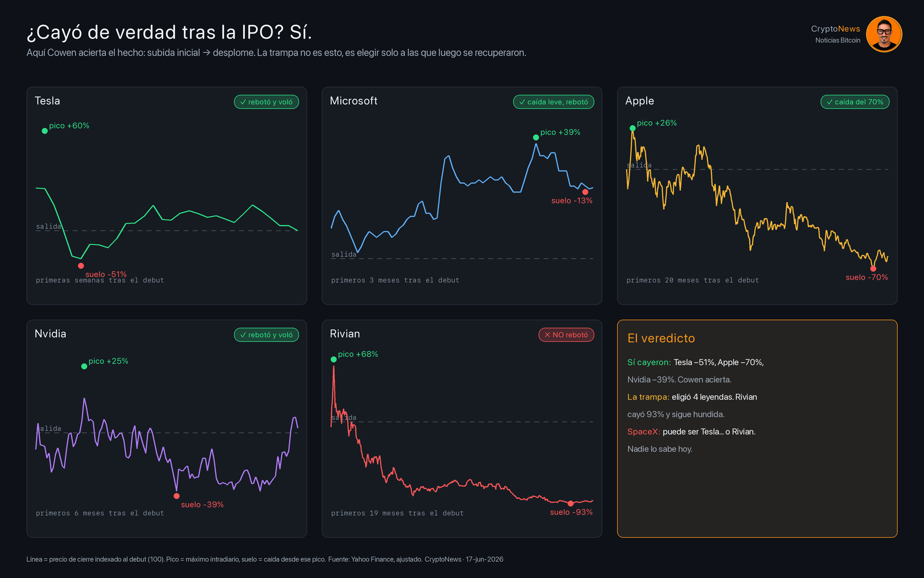The width and height of the screenshot is (924, 578).
Task: Click the Tesla card title
Action: (47, 101)
